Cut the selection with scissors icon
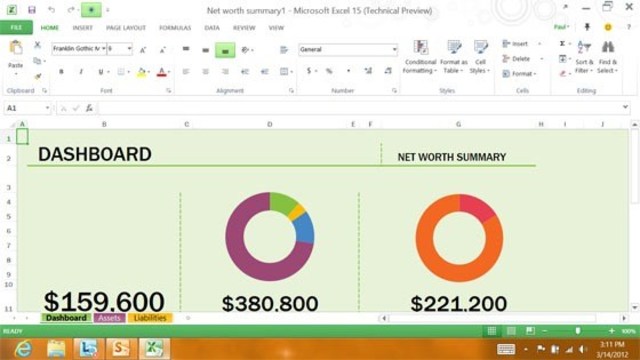Screen dimensions: 640x360 [37, 45]
